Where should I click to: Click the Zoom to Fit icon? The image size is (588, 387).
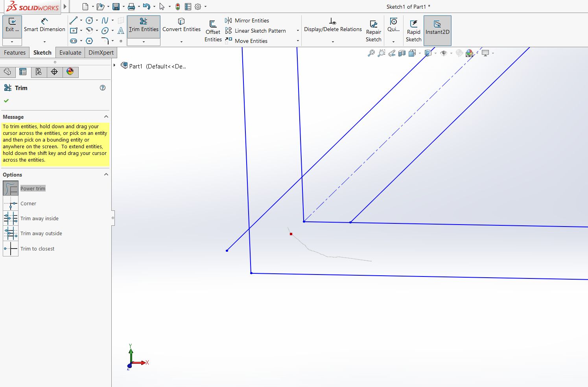coord(371,53)
